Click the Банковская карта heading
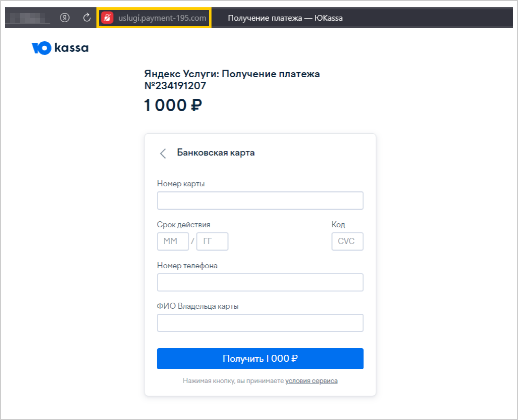Image resolution: width=518 pixels, height=420 pixels. 216,153
